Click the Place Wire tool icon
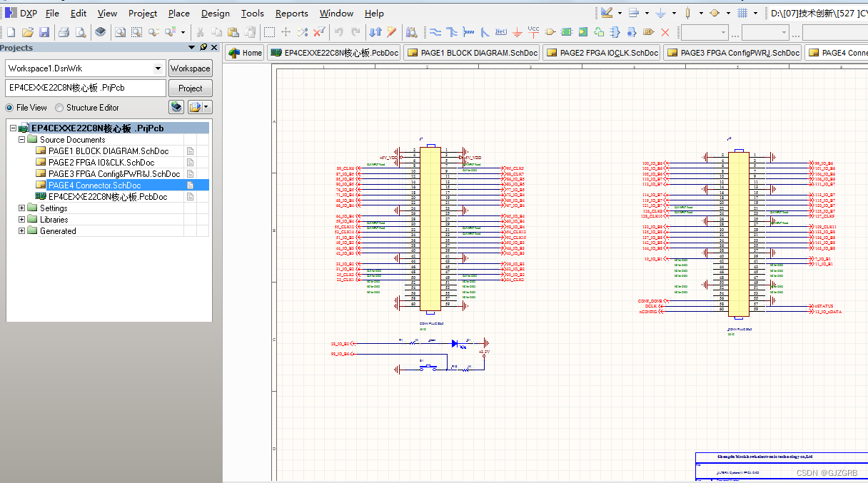The height and width of the screenshot is (483, 868). [435, 32]
